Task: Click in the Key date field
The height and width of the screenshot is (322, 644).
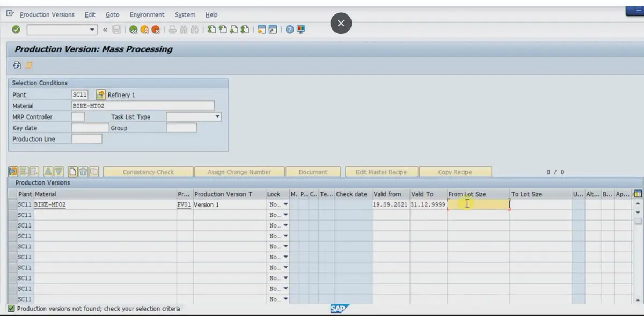Action: [x=90, y=128]
